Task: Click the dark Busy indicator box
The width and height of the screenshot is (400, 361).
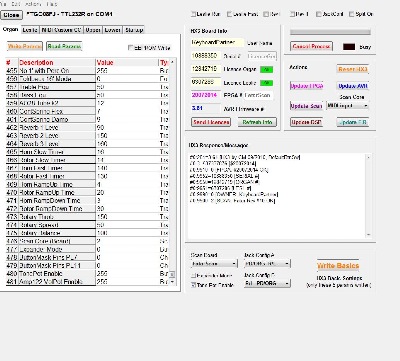Action: (x=349, y=47)
